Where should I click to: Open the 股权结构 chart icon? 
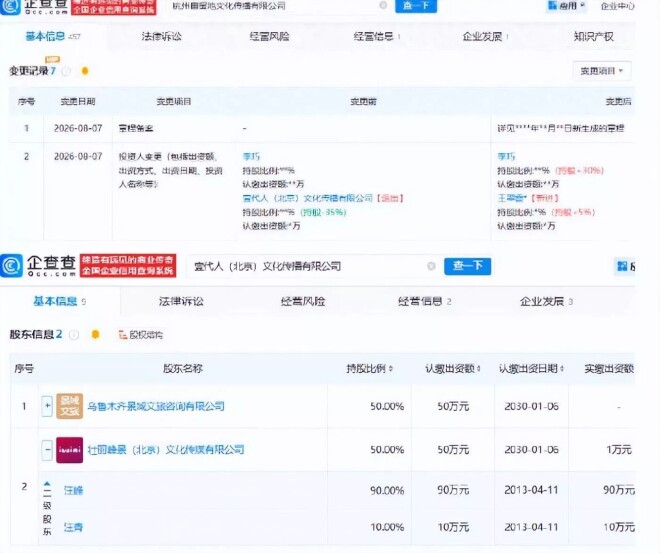tap(123, 335)
